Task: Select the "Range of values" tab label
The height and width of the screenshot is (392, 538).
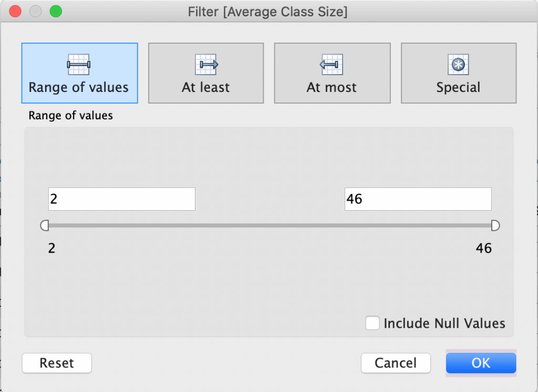Action: [x=79, y=87]
